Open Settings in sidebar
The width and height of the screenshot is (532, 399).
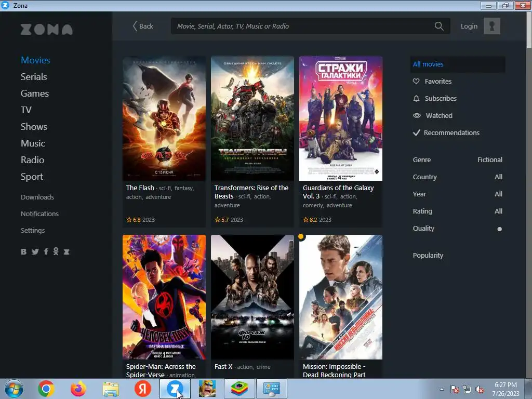33,230
